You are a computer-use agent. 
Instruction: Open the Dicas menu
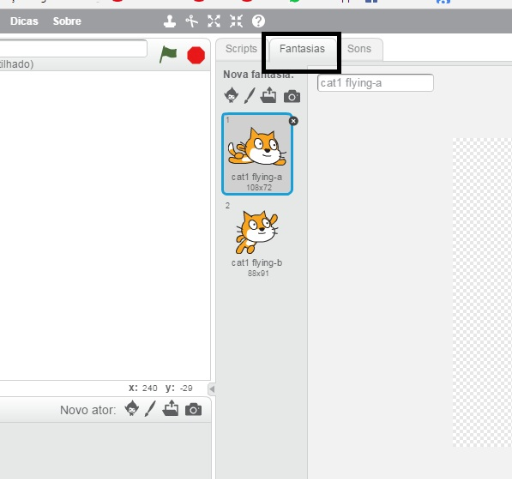(24, 21)
